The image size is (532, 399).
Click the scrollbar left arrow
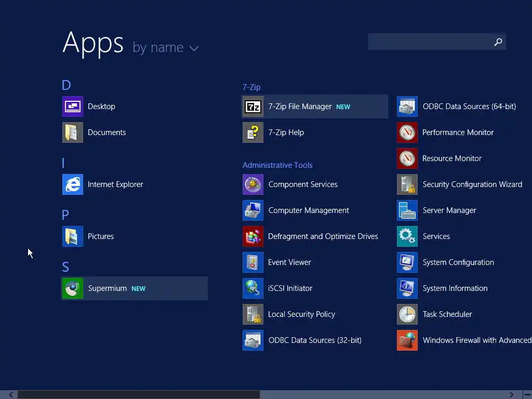11,395
